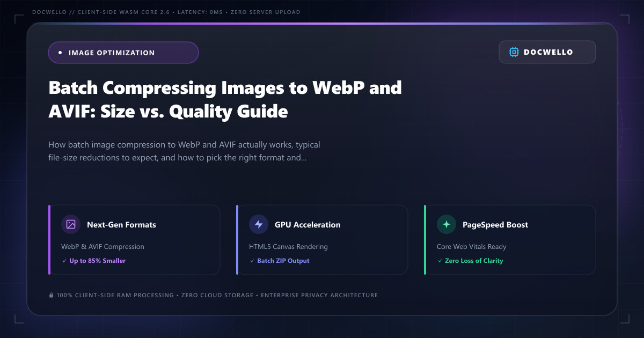Select the IMAGE OPTIMIZATION category pill
The width and height of the screenshot is (644, 338).
pyautogui.click(x=123, y=53)
